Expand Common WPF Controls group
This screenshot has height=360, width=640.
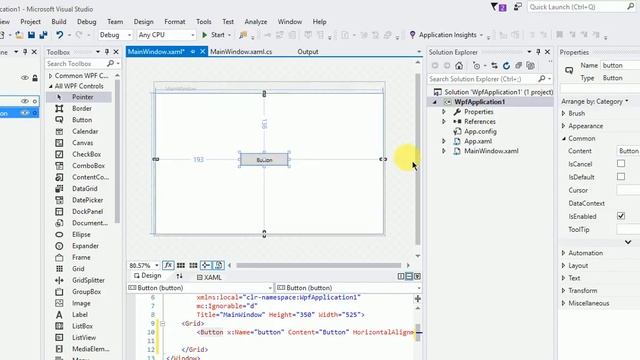(x=51, y=76)
